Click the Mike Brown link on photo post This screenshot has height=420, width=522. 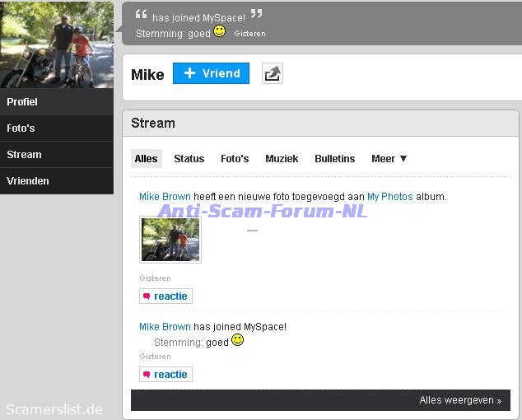click(x=165, y=197)
